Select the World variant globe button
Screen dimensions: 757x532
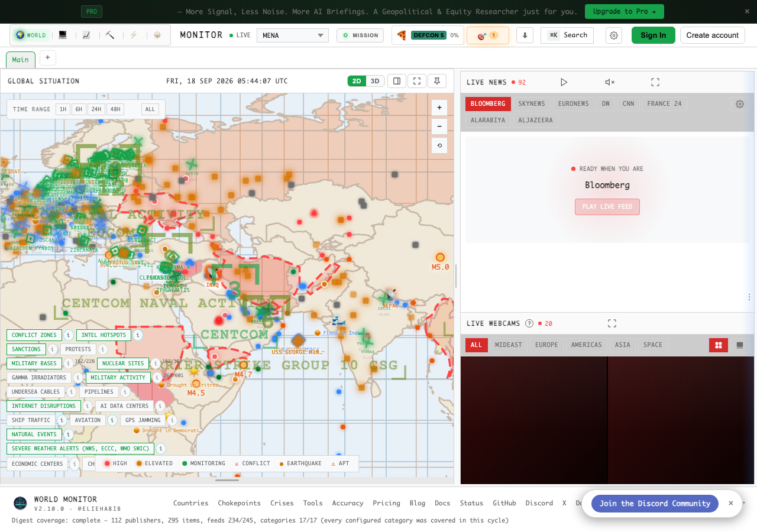[31, 35]
